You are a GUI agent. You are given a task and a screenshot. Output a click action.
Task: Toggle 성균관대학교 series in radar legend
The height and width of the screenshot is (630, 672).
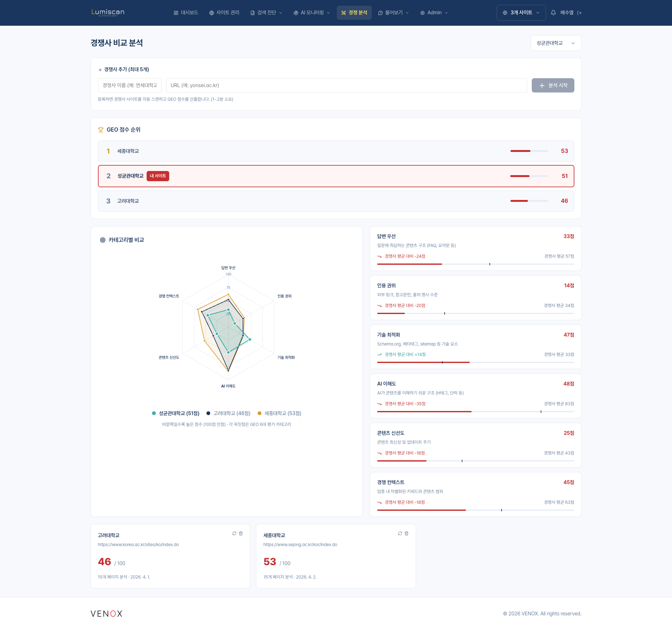(x=176, y=413)
